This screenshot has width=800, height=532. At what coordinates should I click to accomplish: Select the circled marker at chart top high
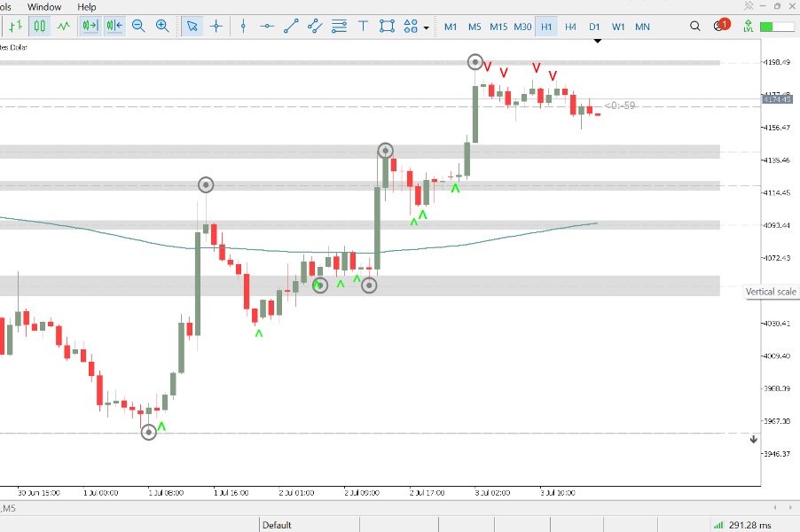tap(475, 62)
